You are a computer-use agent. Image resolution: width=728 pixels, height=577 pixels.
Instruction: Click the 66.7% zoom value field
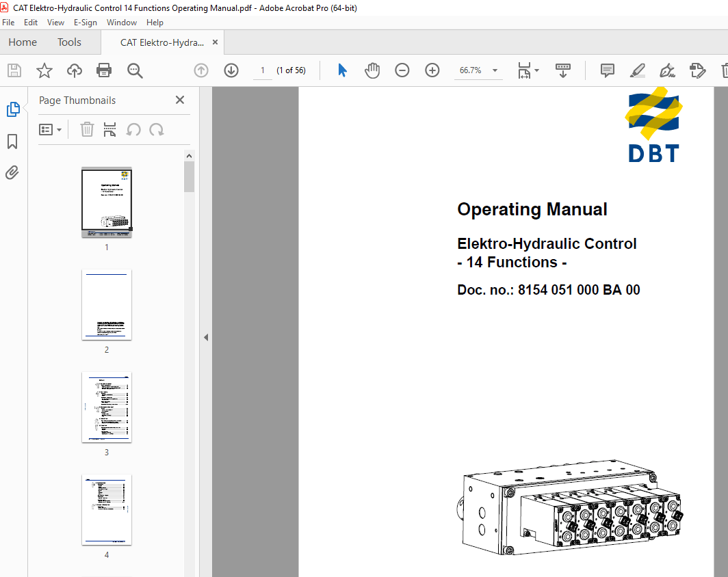[x=470, y=70]
